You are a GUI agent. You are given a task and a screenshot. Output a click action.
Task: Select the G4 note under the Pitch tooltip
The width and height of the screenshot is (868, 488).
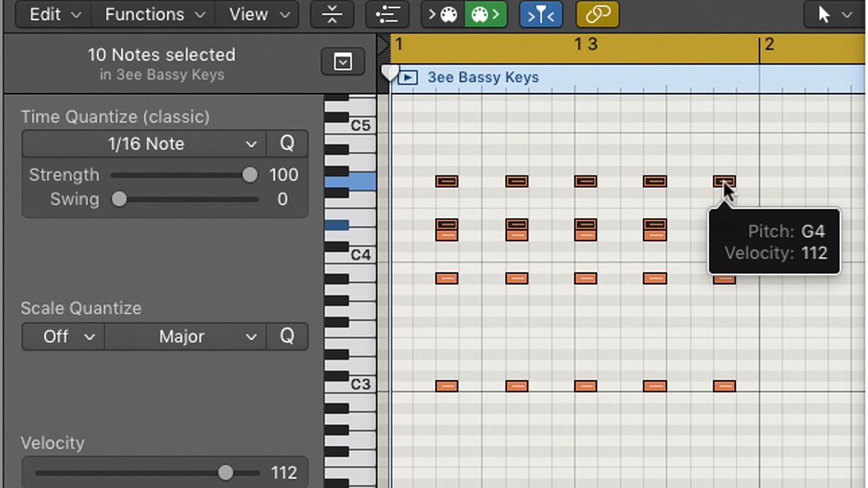pyautogui.click(x=723, y=181)
